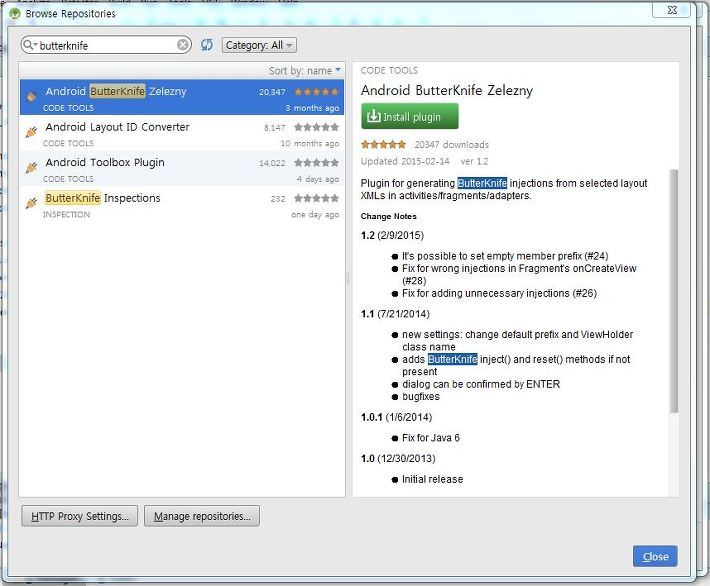710x586 pixels.
Task: Click the '1.1 (7/21/2014)' version heading
Action: click(x=395, y=314)
